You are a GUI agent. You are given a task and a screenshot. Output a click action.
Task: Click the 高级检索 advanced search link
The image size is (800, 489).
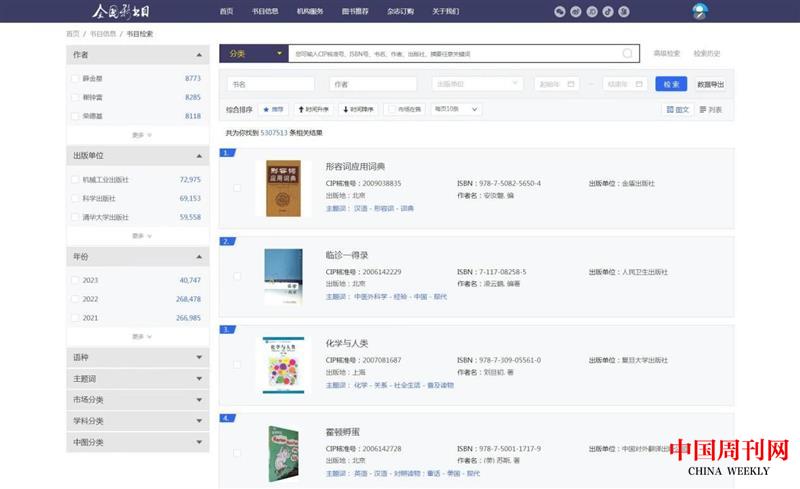[x=667, y=53]
